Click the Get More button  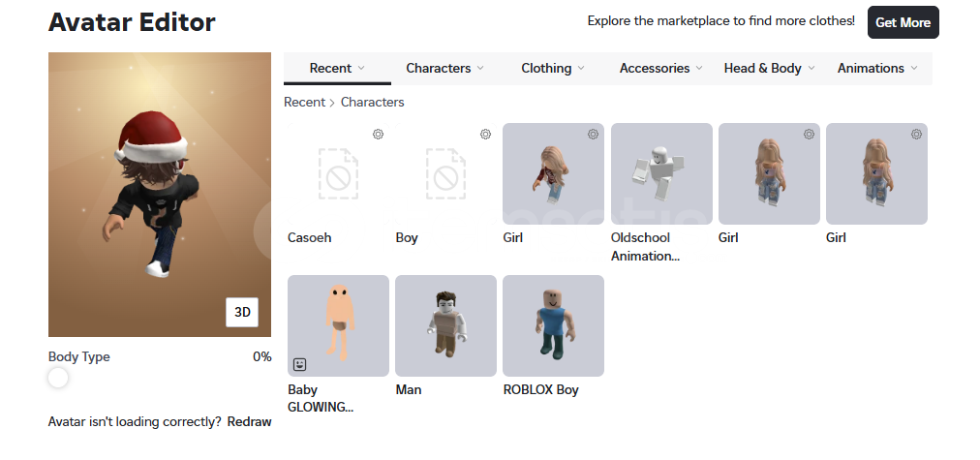(903, 22)
